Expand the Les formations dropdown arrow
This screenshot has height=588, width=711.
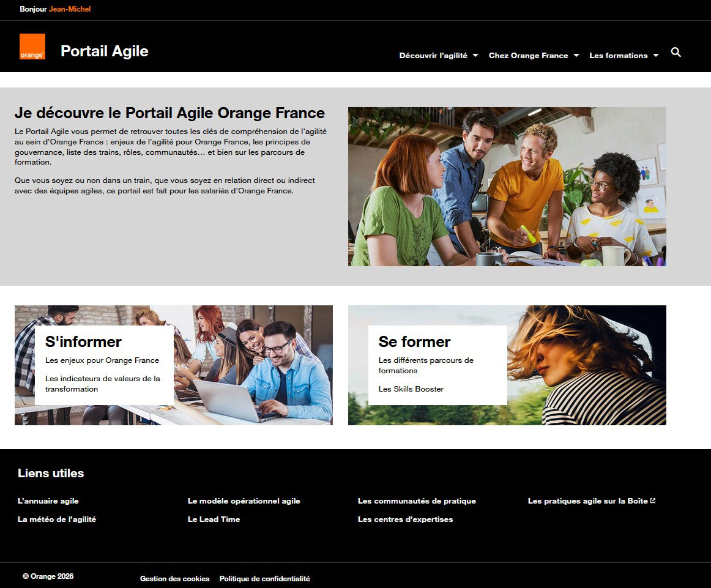tap(656, 55)
